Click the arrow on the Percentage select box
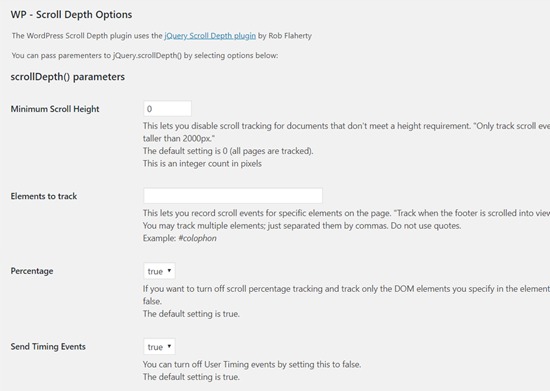550x391 pixels. pos(169,270)
